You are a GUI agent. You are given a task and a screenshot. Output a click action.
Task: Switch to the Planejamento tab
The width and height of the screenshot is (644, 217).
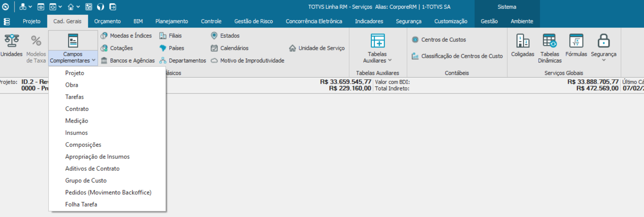click(x=172, y=22)
